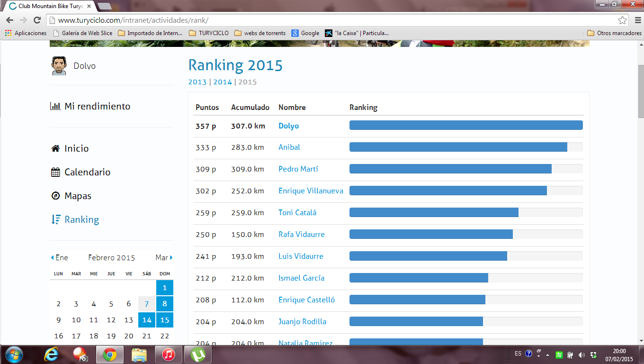Open the Calendario calendar icon
Viewport: 644px width, 364px height.
(x=55, y=172)
